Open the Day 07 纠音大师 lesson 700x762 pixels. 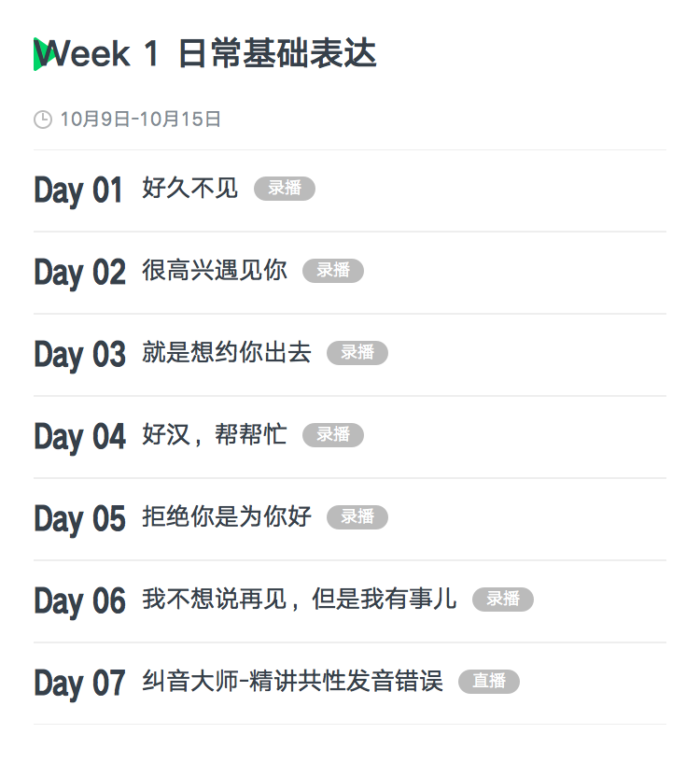pos(350,684)
